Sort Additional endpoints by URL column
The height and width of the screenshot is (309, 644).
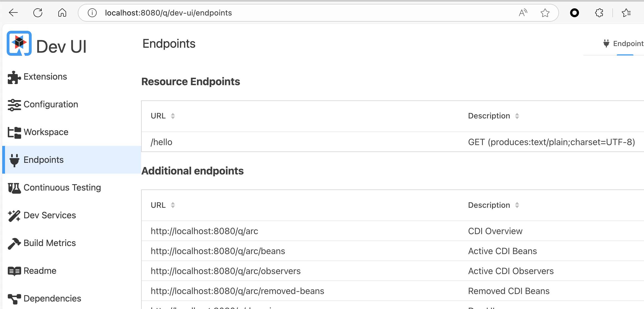pyautogui.click(x=173, y=205)
